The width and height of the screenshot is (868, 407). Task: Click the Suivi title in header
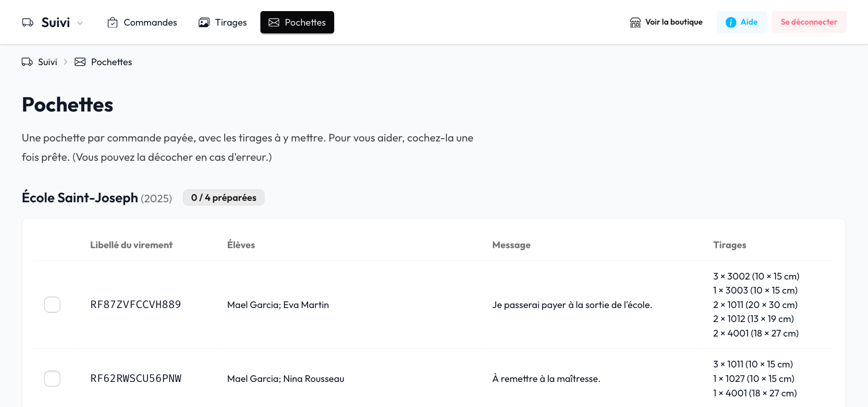tap(56, 22)
